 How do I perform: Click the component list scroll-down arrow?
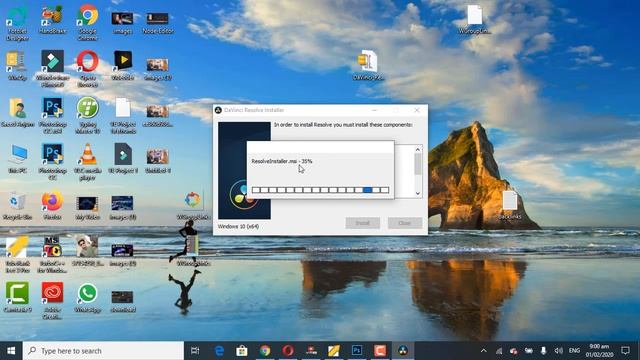coord(418,193)
